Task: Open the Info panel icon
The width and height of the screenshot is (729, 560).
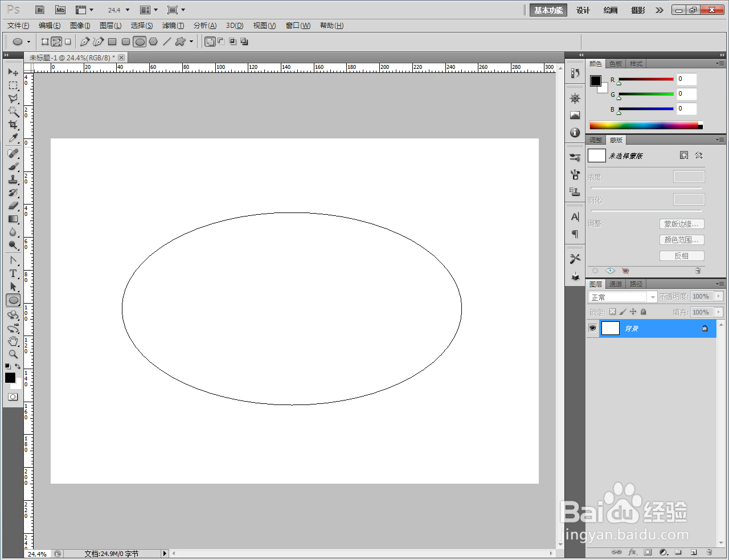Action: [x=575, y=132]
